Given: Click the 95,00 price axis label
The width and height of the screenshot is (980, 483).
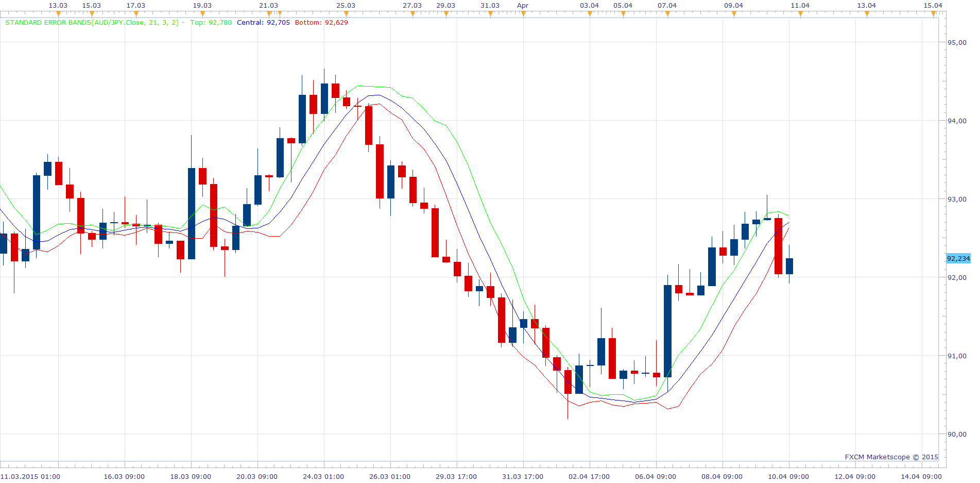Looking at the screenshot, I should [x=957, y=43].
